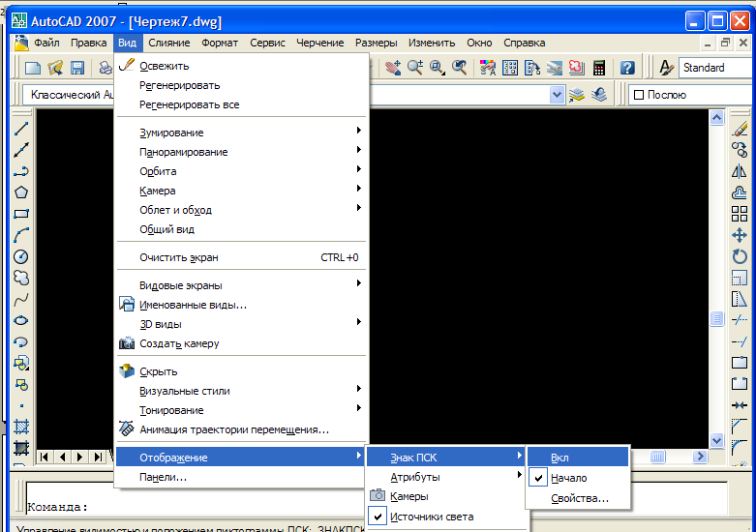Select the Circle tool
Image resolution: width=756 pixels, height=532 pixels.
pyautogui.click(x=21, y=256)
